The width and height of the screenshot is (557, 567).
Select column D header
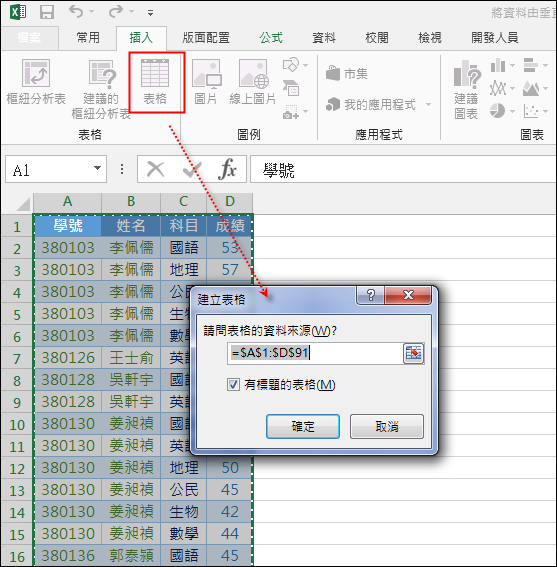click(x=230, y=202)
